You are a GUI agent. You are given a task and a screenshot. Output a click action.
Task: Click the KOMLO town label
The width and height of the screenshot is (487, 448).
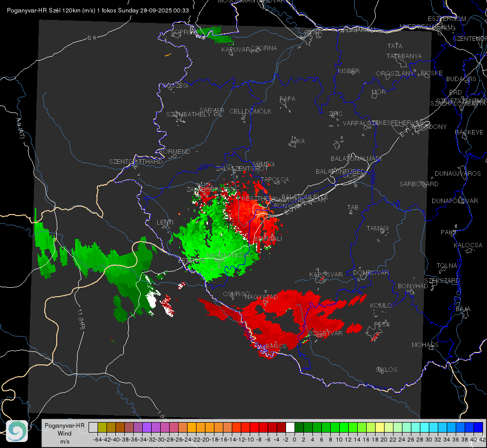pos(381,306)
